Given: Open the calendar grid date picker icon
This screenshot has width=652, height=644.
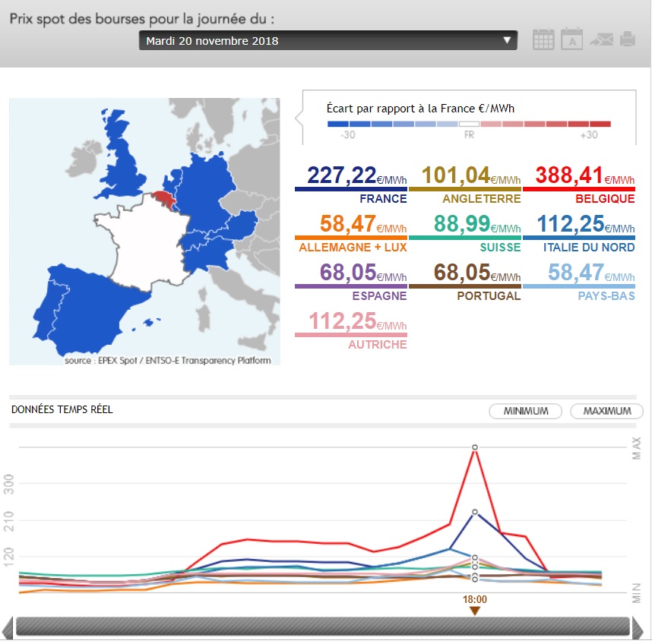Looking at the screenshot, I should [x=543, y=39].
